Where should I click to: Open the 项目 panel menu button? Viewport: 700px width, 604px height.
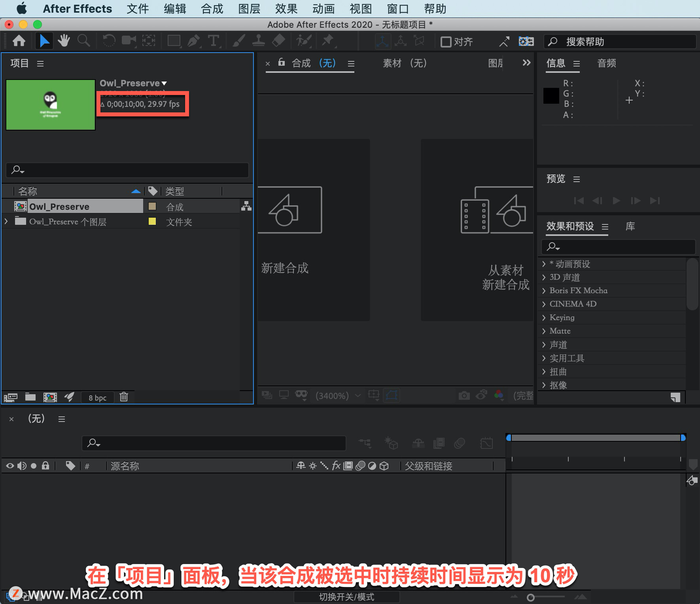[x=40, y=63]
